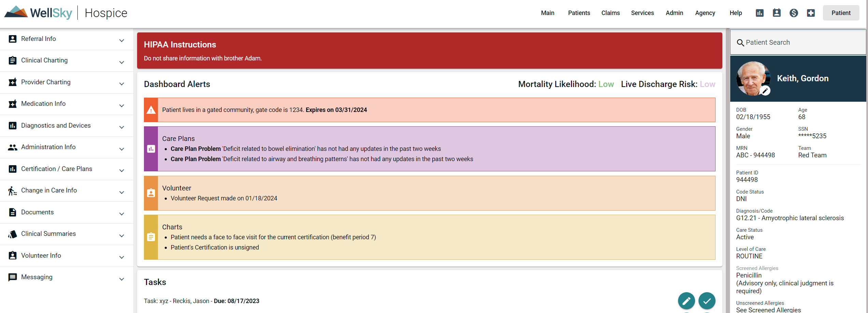Mark the xyz task complete with checkmark icon
The width and height of the screenshot is (868, 313).
tap(707, 301)
